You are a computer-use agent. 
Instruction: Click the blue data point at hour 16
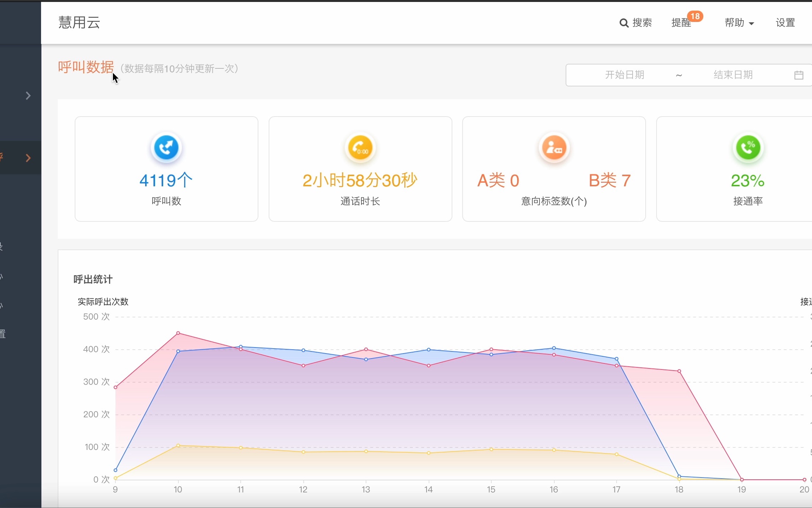point(554,348)
